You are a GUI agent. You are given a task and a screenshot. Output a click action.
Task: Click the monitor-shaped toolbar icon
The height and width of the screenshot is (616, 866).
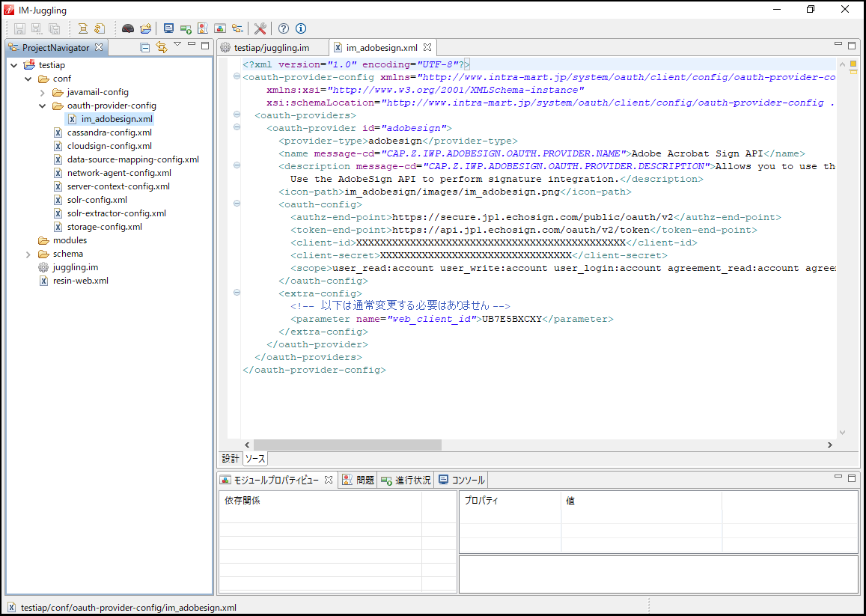tap(168, 28)
